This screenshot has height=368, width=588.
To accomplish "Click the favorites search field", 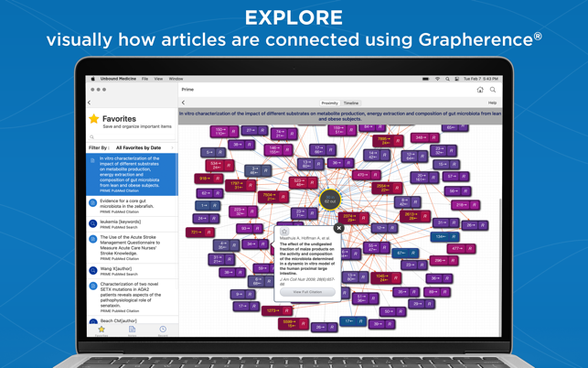I will point(133,137).
